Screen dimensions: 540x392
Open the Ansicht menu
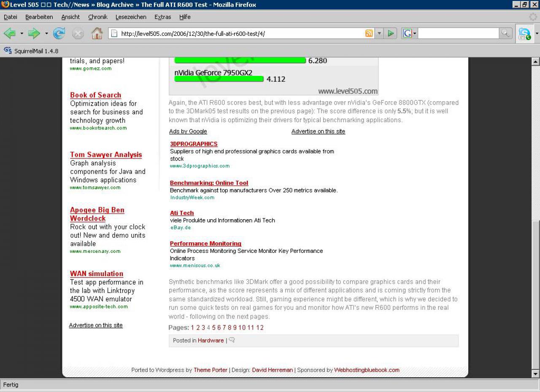[x=70, y=17]
